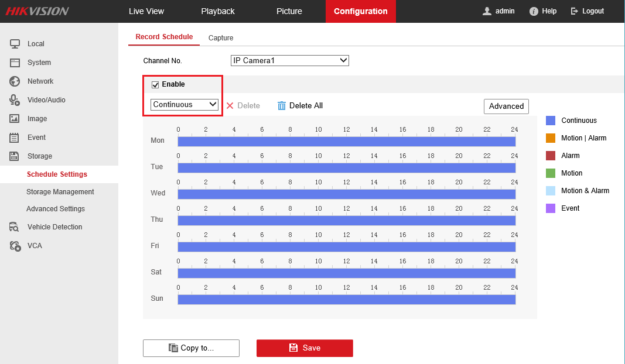Screen dimensions: 625x364
Task: Open the Network sidebar label
Action: (40, 81)
